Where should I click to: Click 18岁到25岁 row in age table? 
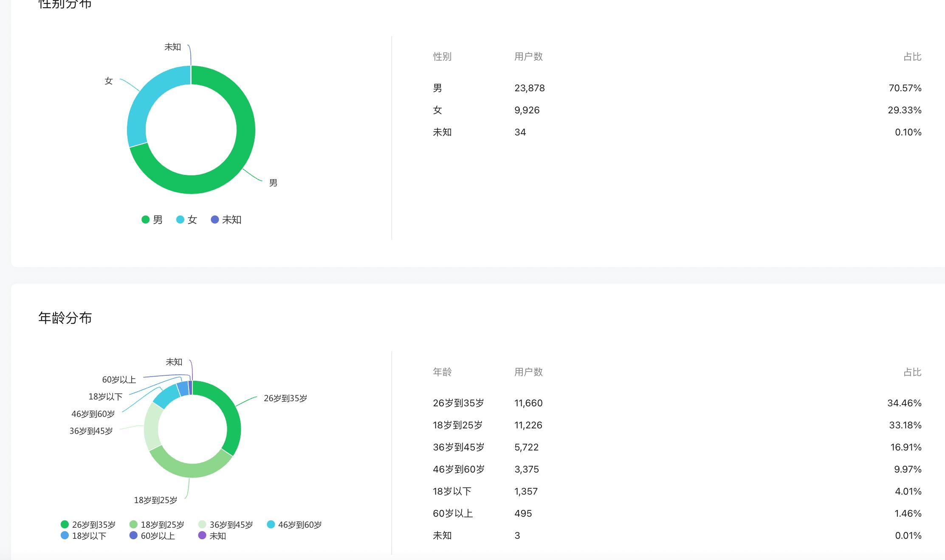[677, 425]
